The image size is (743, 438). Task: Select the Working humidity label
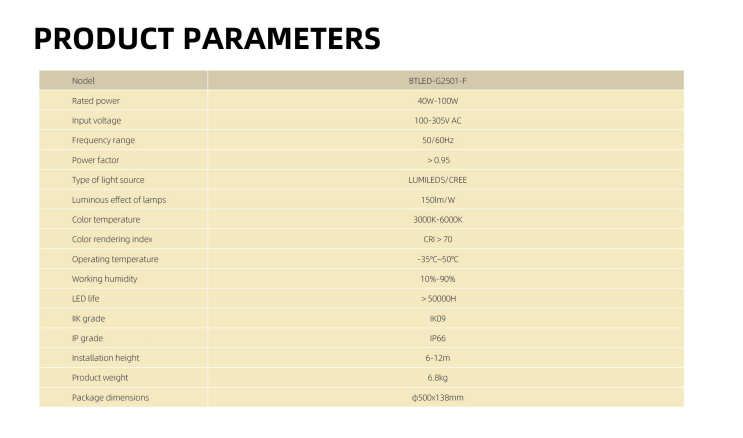(105, 279)
